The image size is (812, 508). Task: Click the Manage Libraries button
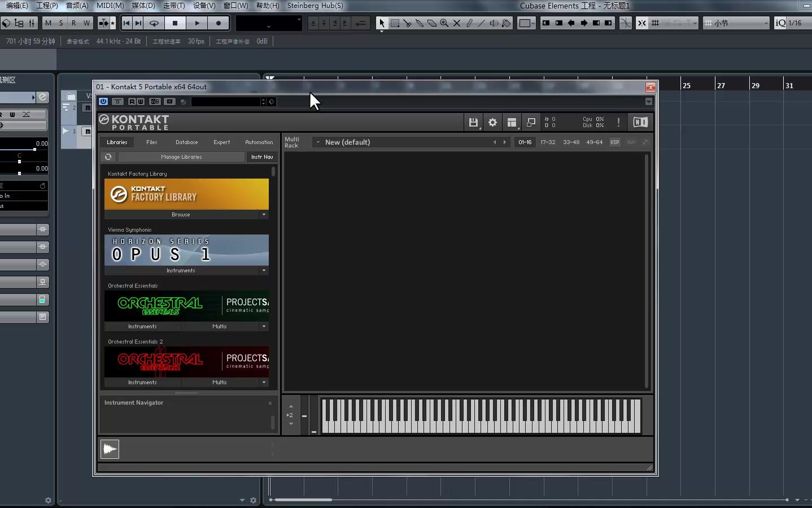coord(181,157)
